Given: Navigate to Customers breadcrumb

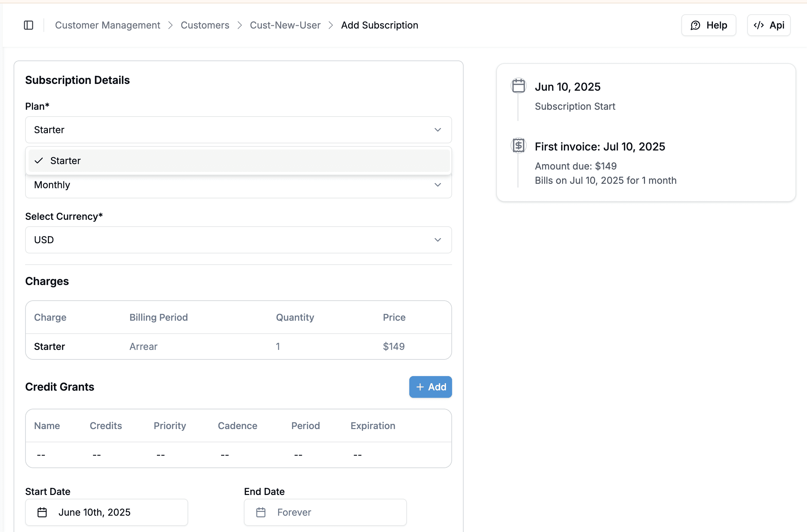Looking at the screenshot, I should coord(205,25).
